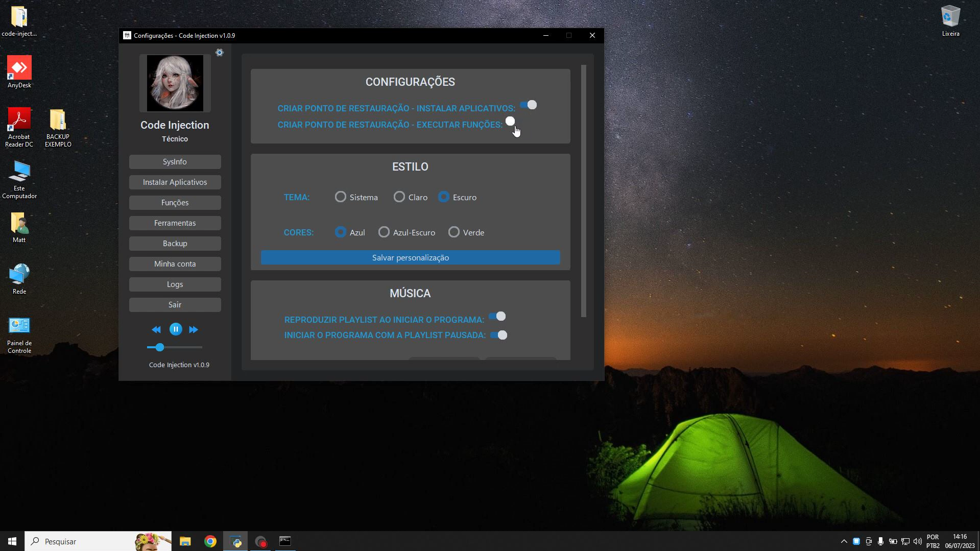The height and width of the screenshot is (551, 980).
Task: Click the microphone tray icon
Action: (880, 541)
